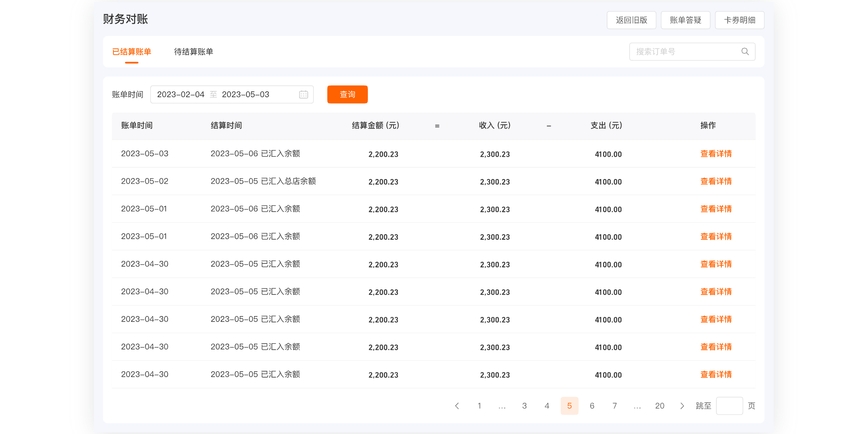
Task: Open 查看详情 for the 2023-05-02 bill
Action: click(x=716, y=181)
